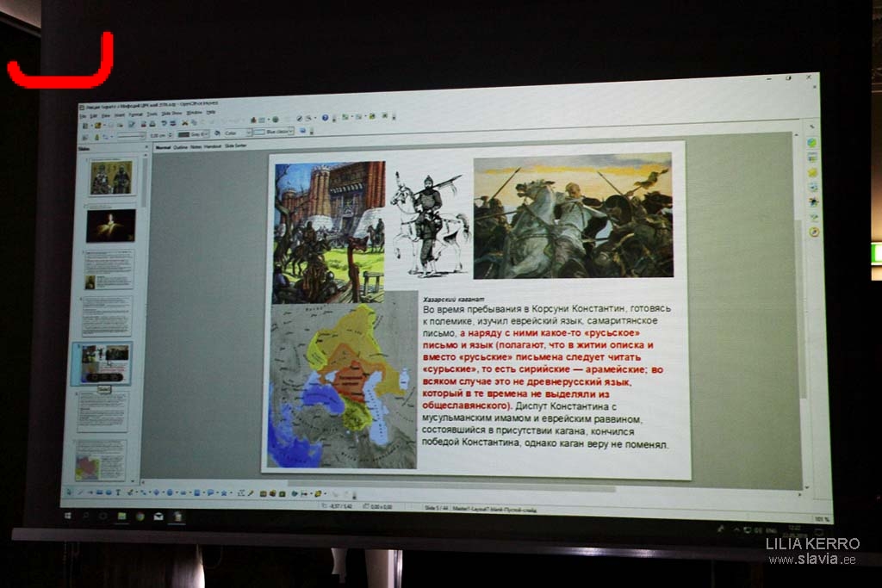
Task: Open the Basic Shapes diamond tool
Action: coord(157,493)
